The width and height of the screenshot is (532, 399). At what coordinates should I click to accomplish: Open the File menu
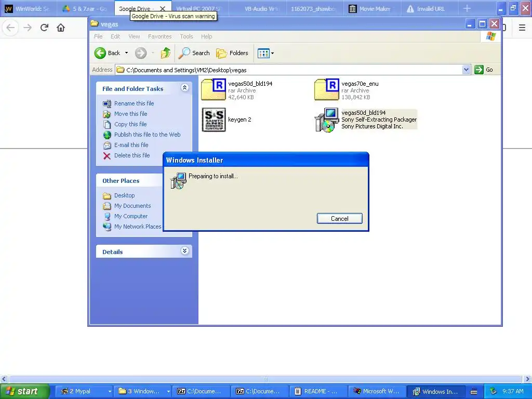pyautogui.click(x=98, y=36)
